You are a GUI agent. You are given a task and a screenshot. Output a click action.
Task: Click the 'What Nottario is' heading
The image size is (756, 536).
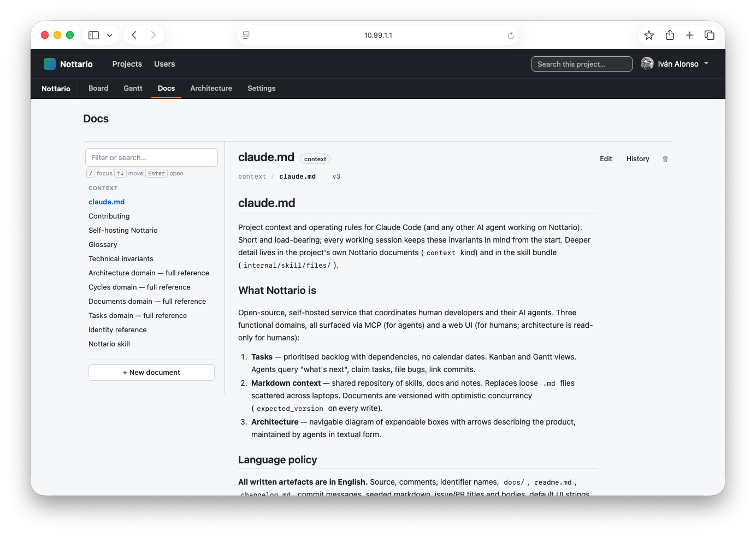pos(277,290)
